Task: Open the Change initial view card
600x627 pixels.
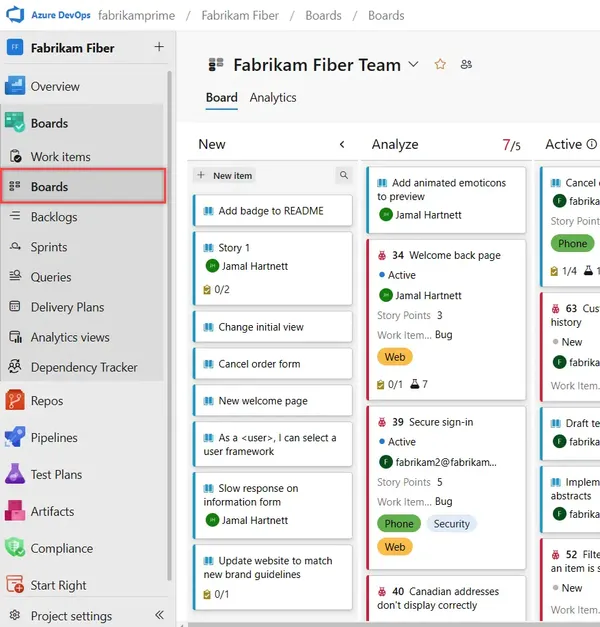Action: (273, 327)
